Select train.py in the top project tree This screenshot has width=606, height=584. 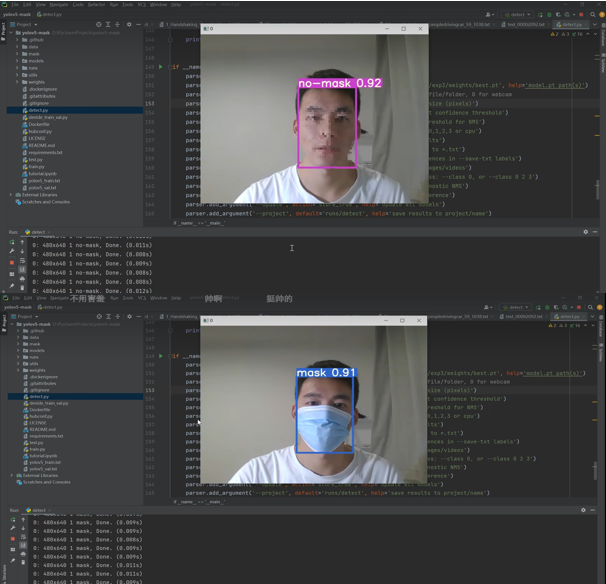[x=35, y=166]
